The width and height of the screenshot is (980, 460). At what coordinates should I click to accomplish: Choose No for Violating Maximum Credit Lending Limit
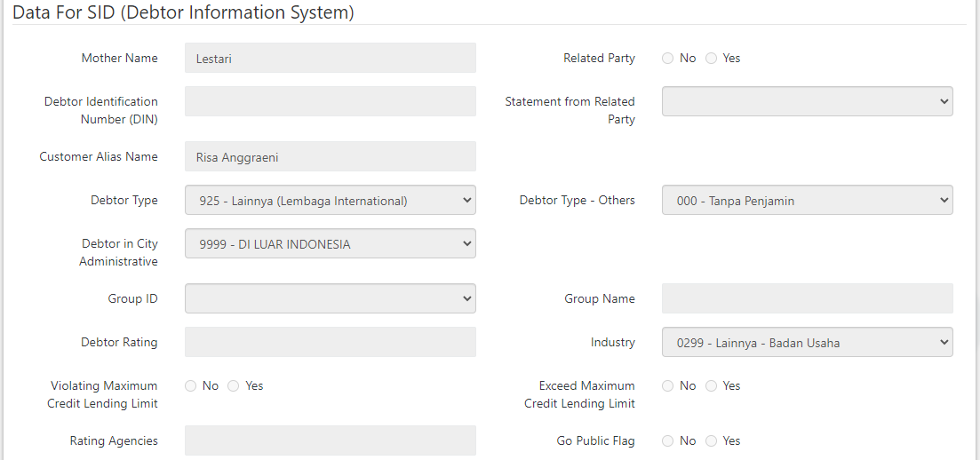tap(191, 386)
